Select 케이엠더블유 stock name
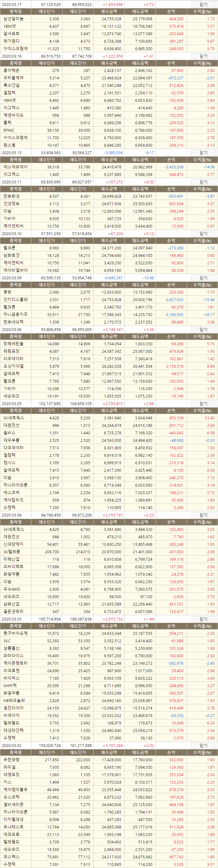The image size is (218, 868). 16,790
